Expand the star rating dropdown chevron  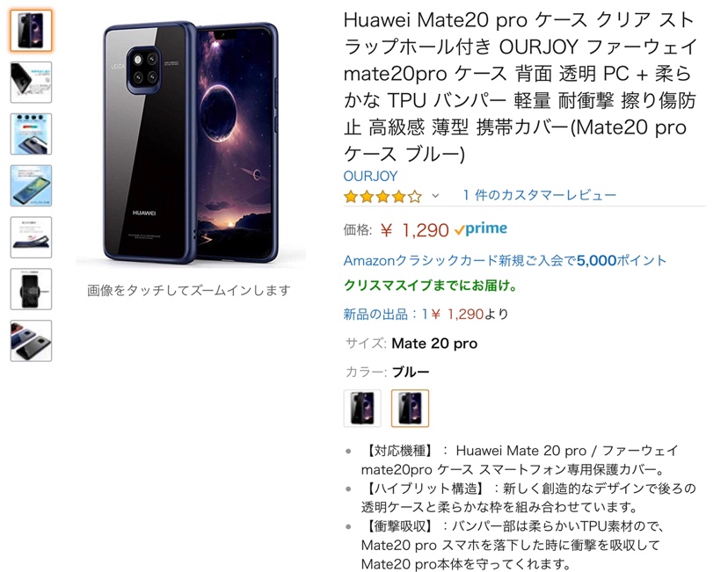[435, 196]
